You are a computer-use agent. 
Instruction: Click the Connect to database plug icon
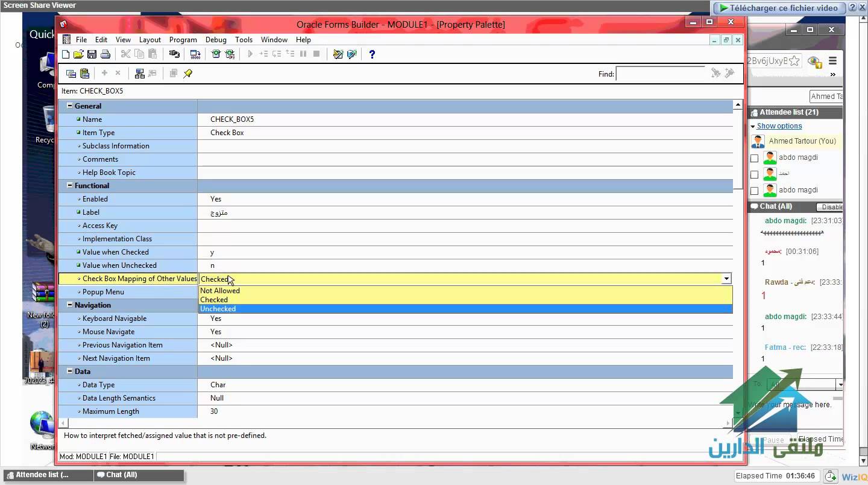(174, 54)
